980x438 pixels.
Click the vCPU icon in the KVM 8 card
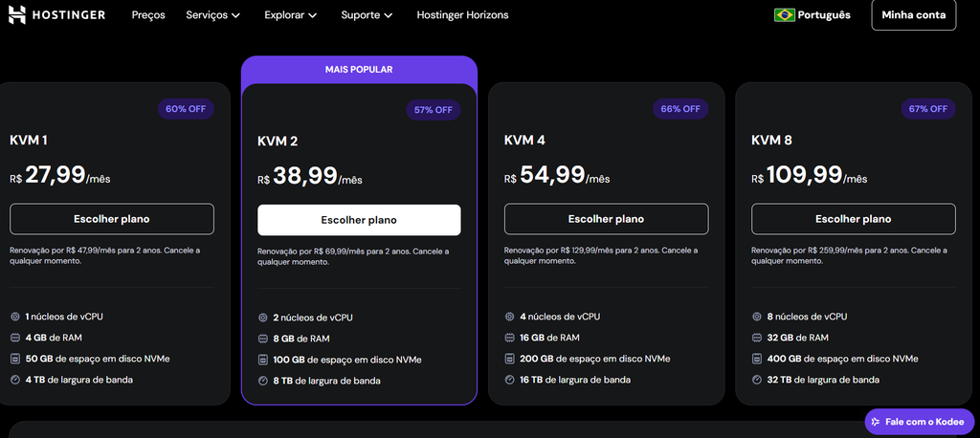click(x=757, y=317)
